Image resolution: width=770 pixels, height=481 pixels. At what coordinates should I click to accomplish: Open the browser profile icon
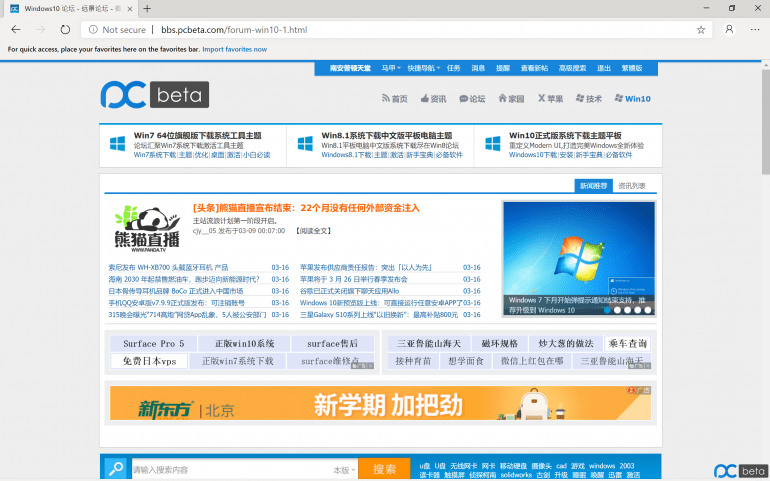pyautogui.click(x=729, y=29)
